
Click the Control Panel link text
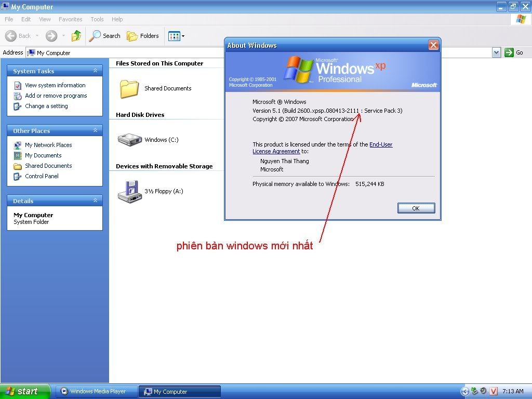click(42, 176)
